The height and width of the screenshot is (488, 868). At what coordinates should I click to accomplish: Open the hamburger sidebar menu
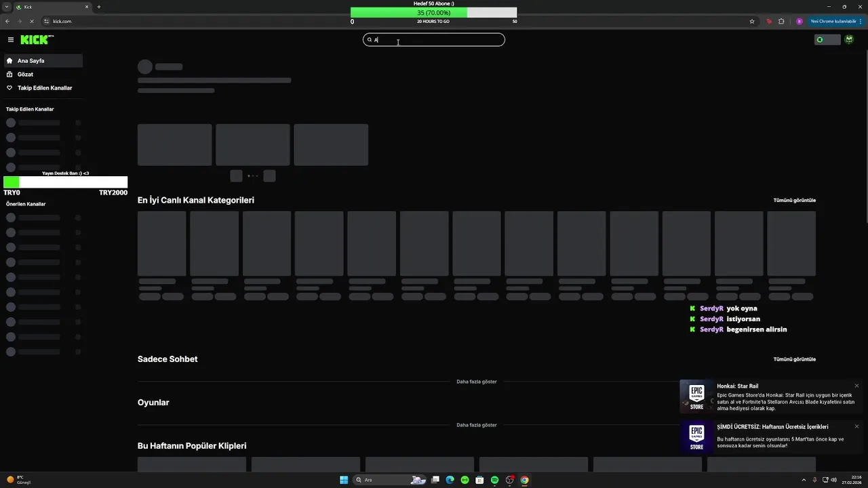point(11,40)
